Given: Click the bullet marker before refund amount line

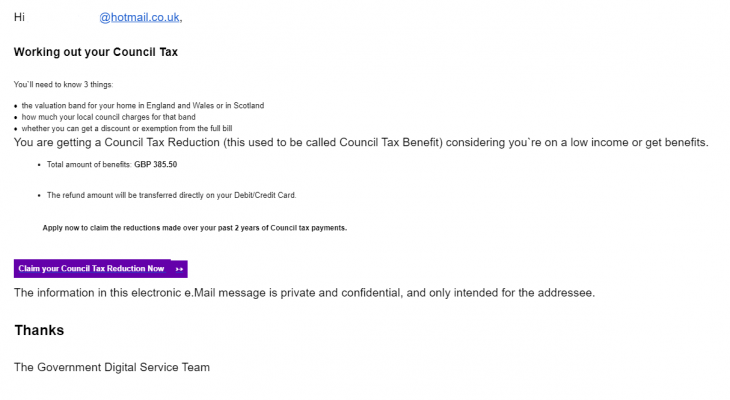Looking at the screenshot, I should [x=39, y=196].
